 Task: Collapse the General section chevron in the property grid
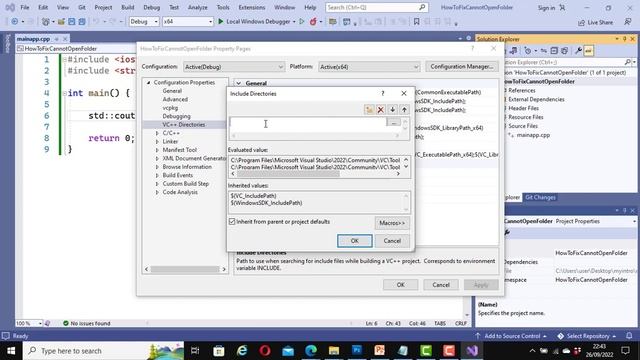tap(239, 83)
